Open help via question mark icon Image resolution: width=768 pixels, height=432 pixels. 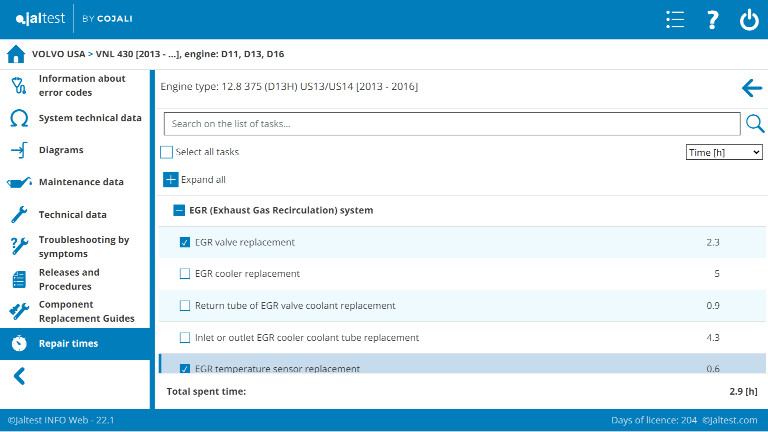click(712, 20)
